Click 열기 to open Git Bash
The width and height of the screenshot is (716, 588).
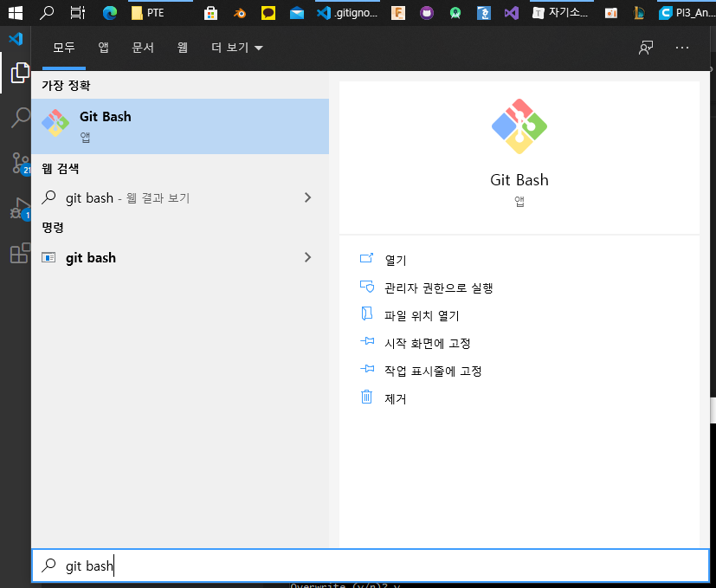pos(396,260)
